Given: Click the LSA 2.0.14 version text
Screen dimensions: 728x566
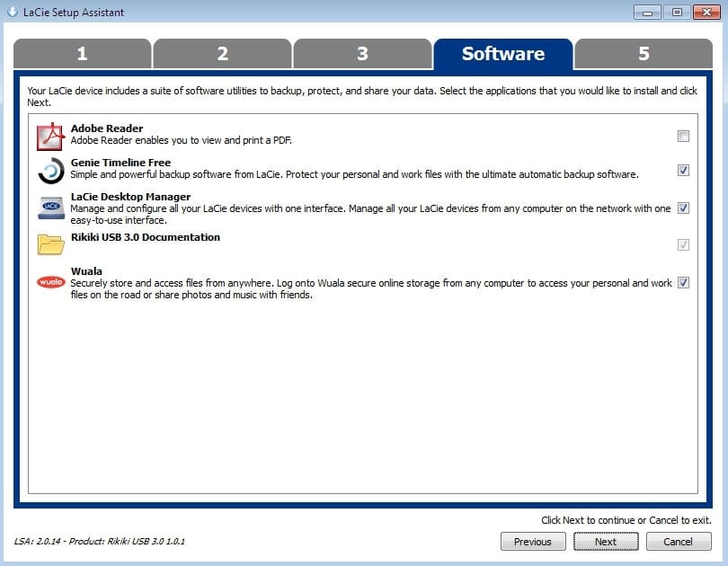Looking at the screenshot, I should (x=100, y=542).
